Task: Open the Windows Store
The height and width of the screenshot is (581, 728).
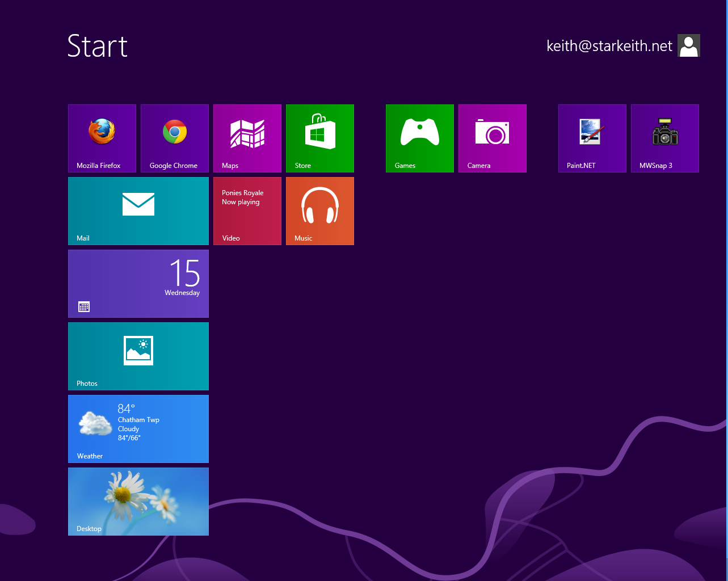Action: (x=319, y=138)
